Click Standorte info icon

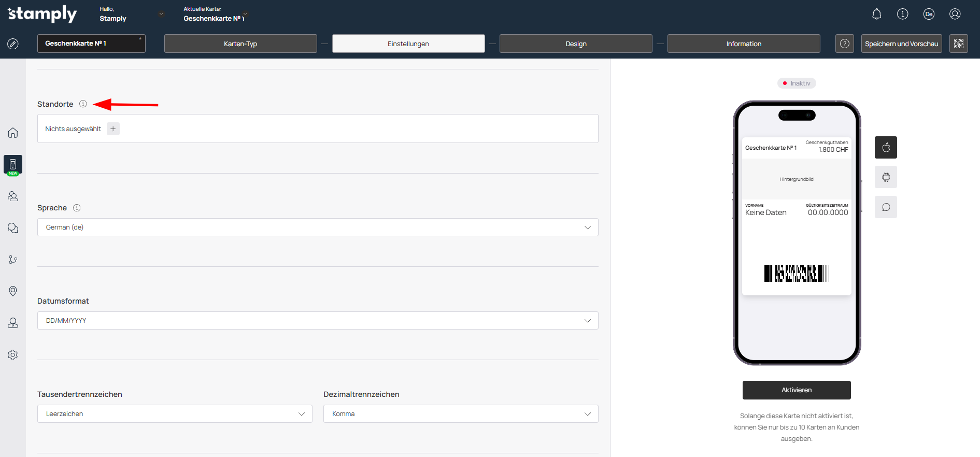click(83, 104)
